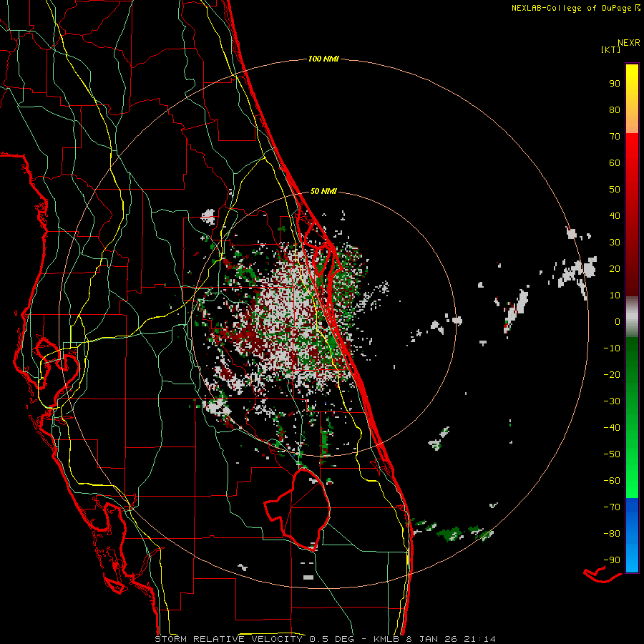Click the -90 scale value
Viewport: 644px width, 644px height.
click(x=612, y=560)
